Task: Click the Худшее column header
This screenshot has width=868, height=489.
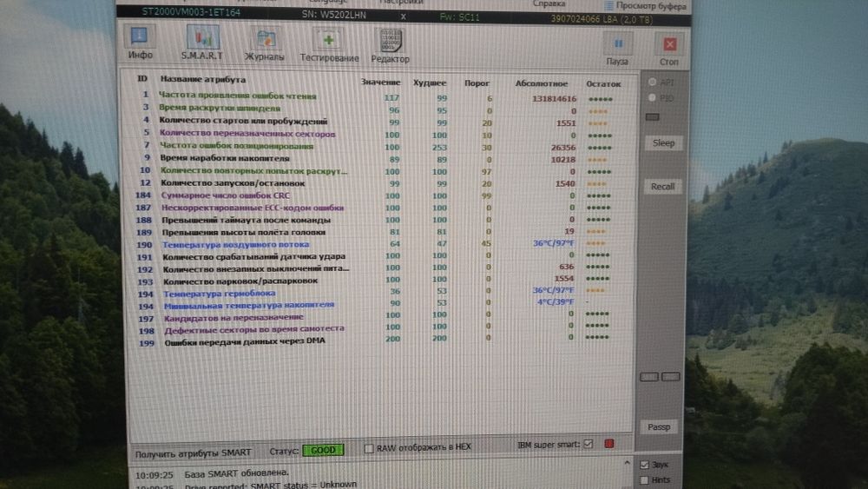Action: 430,83
